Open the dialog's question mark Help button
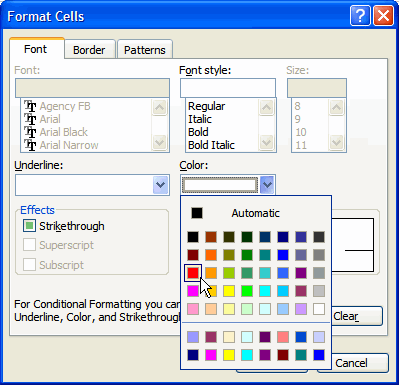The width and height of the screenshot is (399, 385). 360,16
